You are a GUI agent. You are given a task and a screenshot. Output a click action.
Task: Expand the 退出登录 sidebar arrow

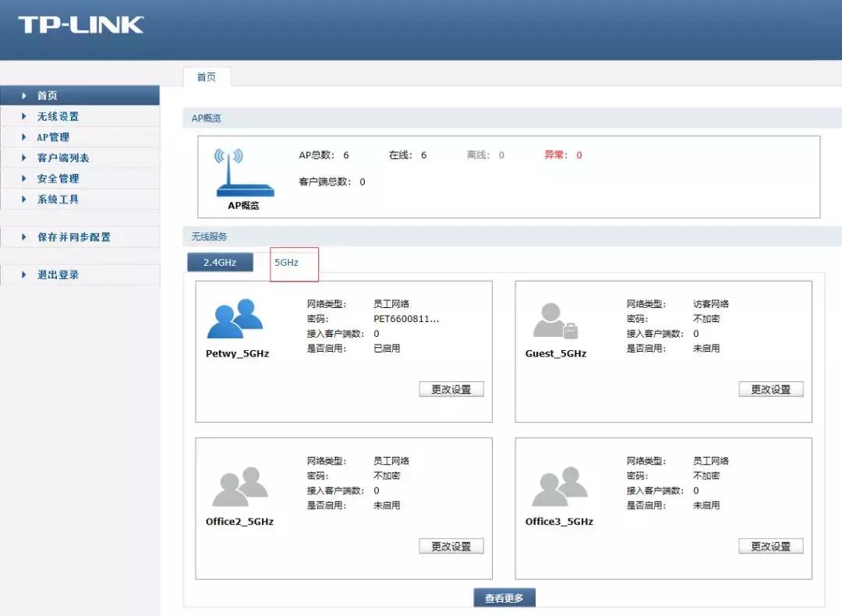(x=23, y=274)
